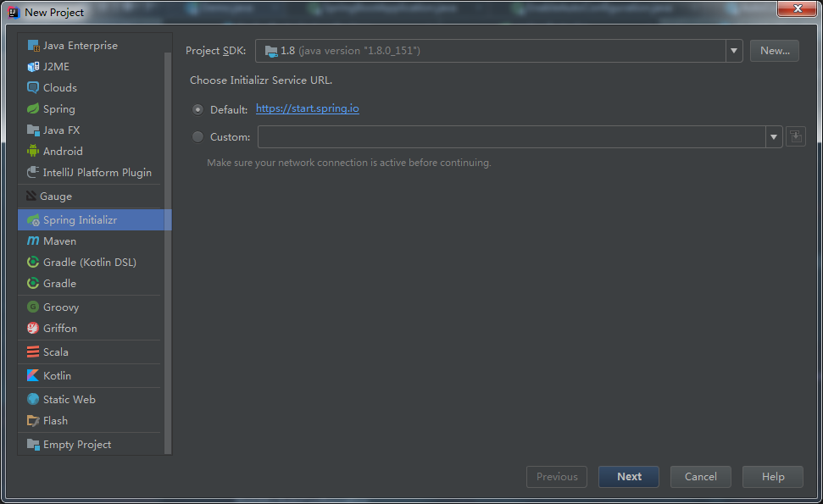Select Empty Project entry
The height and width of the screenshot is (504, 823).
coord(92,444)
